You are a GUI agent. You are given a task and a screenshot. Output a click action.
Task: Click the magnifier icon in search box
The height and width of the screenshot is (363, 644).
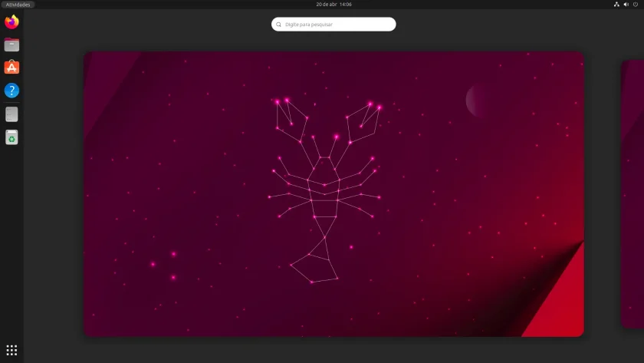pyautogui.click(x=278, y=25)
